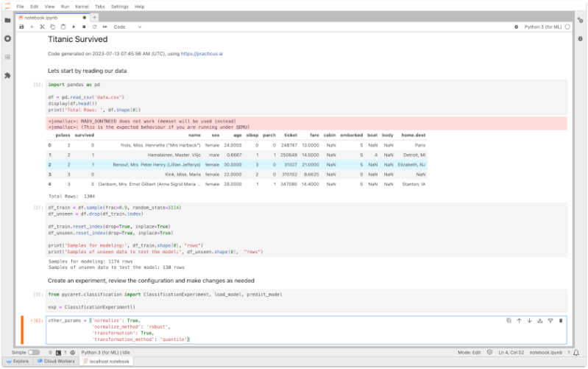Image resolution: width=588 pixels, height=369 pixels.
Task: Open the extension manager puzzle icon
Action: [7, 75]
